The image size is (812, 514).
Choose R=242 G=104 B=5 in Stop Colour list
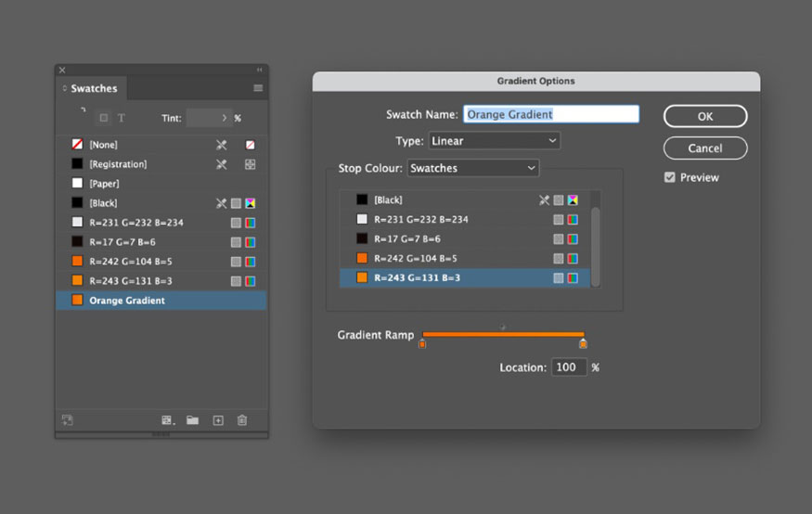click(465, 258)
